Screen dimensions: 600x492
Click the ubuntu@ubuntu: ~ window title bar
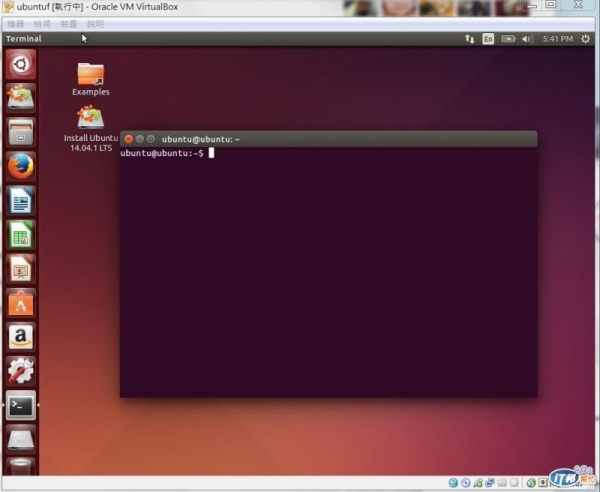click(328, 139)
